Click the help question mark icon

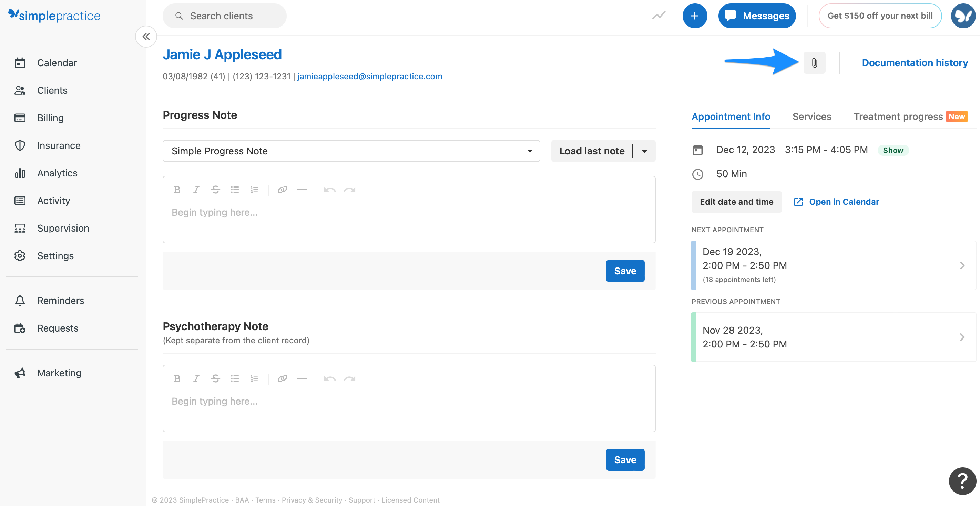pos(962,481)
